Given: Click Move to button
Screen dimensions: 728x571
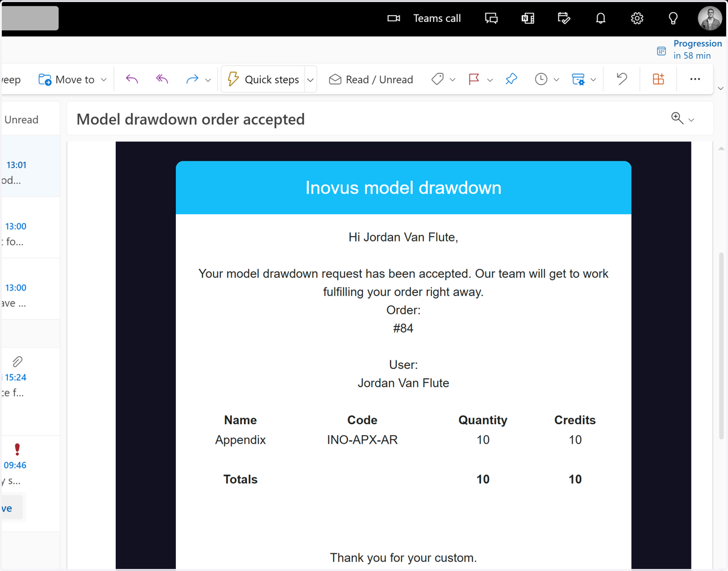Looking at the screenshot, I should pyautogui.click(x=66, y=79).
